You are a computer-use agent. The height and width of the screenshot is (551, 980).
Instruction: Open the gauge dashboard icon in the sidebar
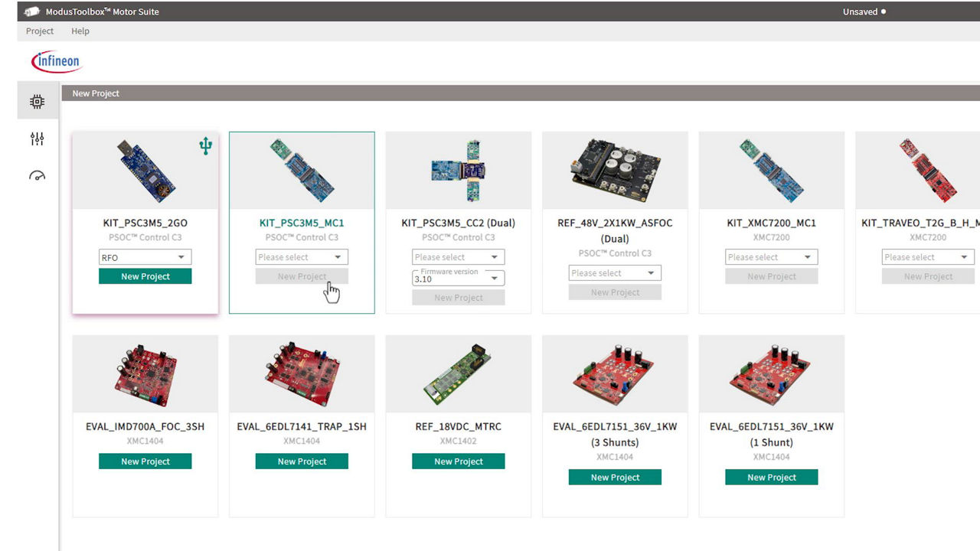pos(37,176)
